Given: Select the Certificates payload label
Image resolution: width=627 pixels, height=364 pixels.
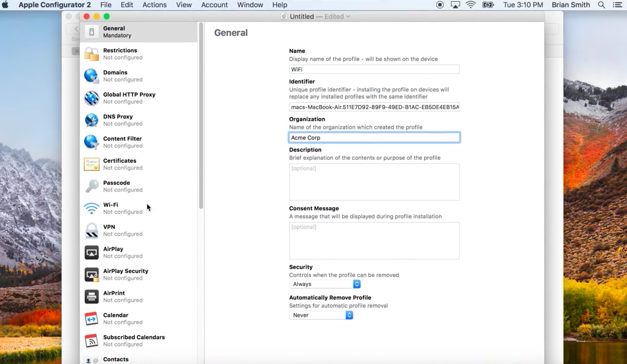Looking at the screenshot, I should [119, 161].
